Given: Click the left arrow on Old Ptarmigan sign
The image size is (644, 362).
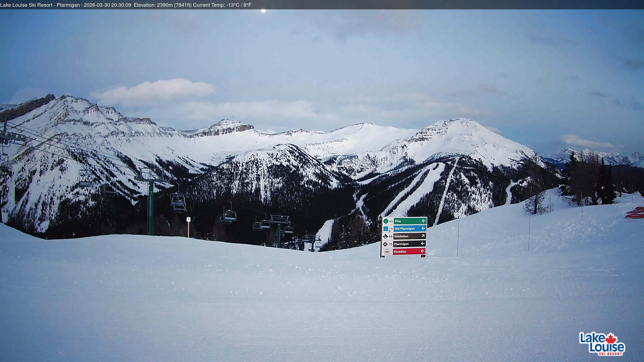Looking at the screenshot, I should coord(423,228).
